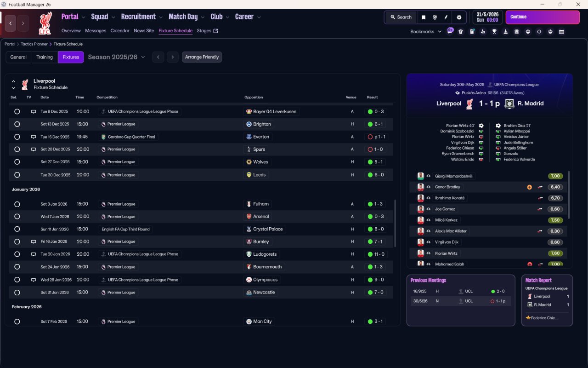Click TV icon on Ludogorets fixture row
588x368 pixels.
point(34,254)
